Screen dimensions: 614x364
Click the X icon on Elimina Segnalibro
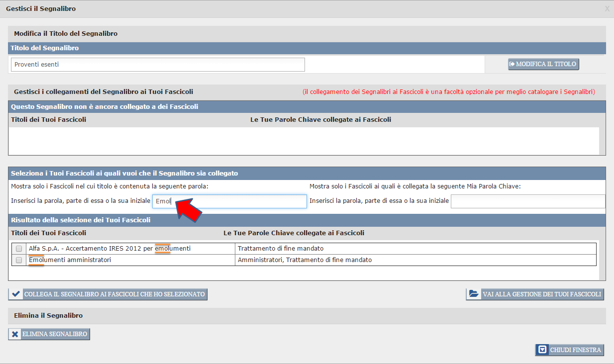[x=15, y=334]
